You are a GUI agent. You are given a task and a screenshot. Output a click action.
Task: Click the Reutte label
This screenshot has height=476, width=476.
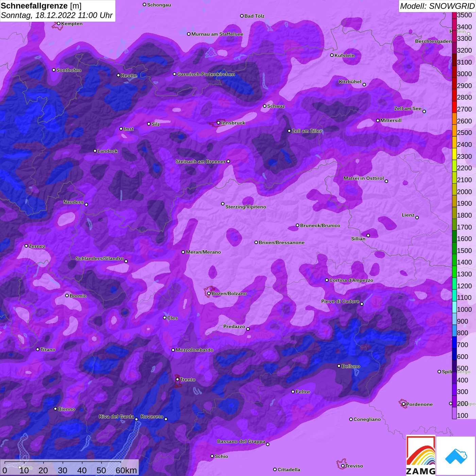click(x=129, y=75)
